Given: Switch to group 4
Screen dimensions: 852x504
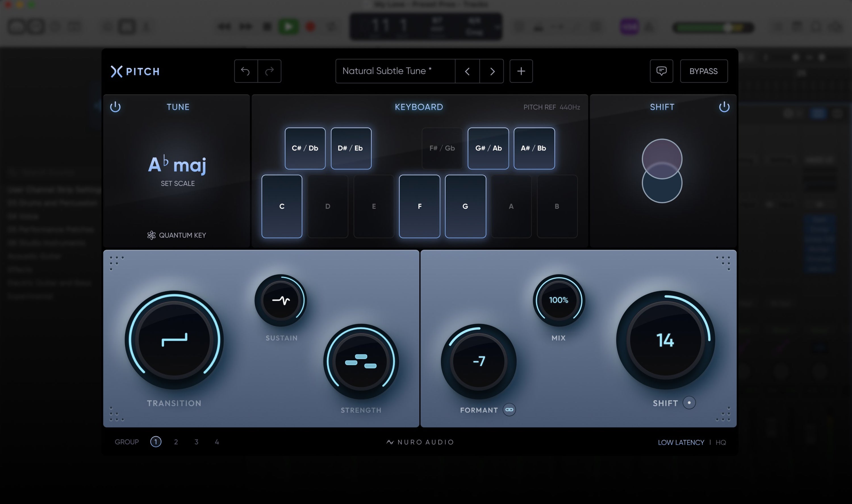Looking at the screenshot, I should pos(217,442).
